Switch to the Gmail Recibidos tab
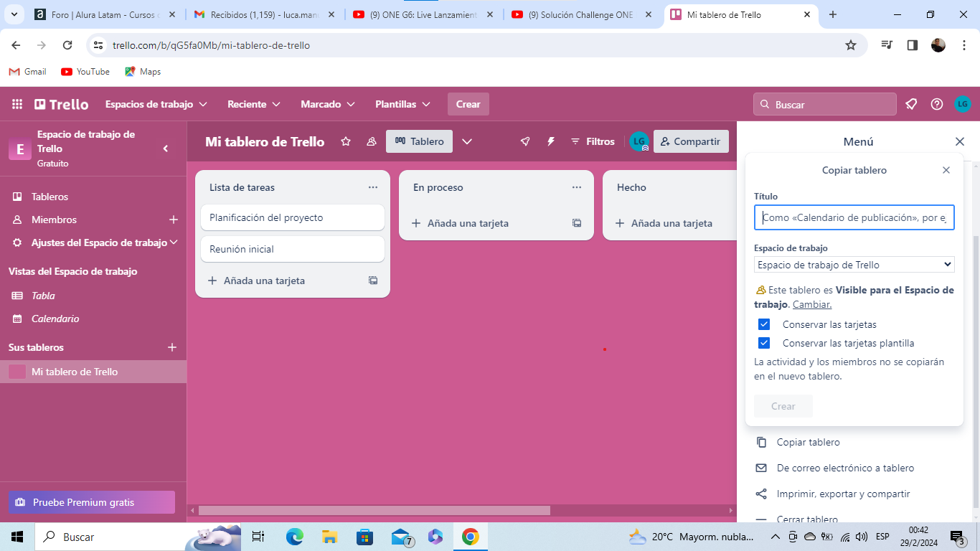The image size is (980, 551). pyautogui.click(x=265, y=14)
